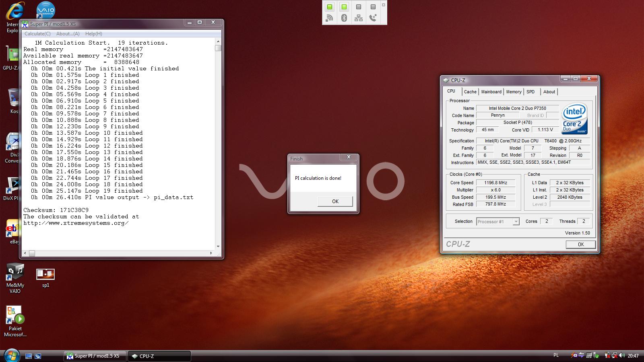This screenshot has width=644, height=362.
Task: Click the Intel Core 2 Duo logo
Action: (575, 119)
